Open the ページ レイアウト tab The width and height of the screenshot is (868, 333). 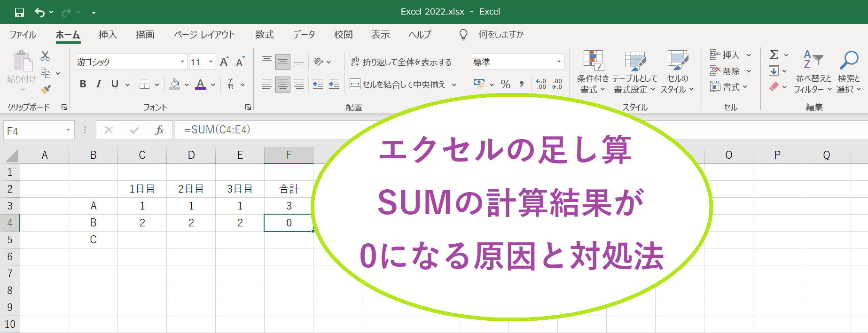pyautogui.click(x=204, y=35)
